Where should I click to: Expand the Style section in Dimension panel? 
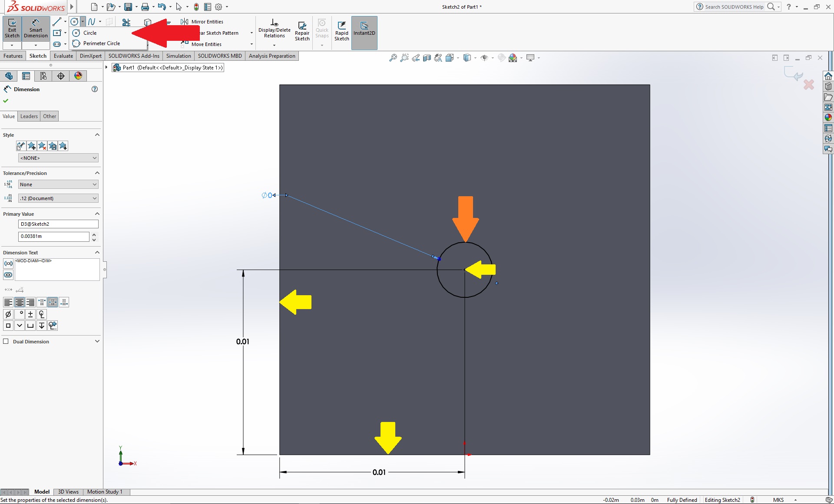(97, 134)
